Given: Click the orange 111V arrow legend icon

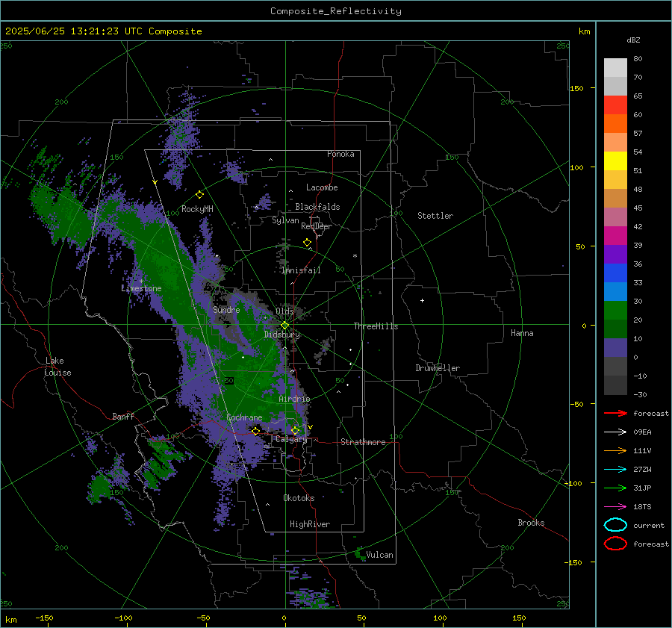Looking at the screenshot, I should (615, 450).
